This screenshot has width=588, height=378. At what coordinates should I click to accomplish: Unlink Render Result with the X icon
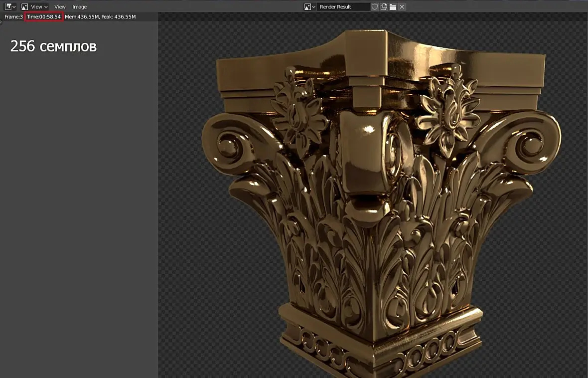click(x=402, y=6)
